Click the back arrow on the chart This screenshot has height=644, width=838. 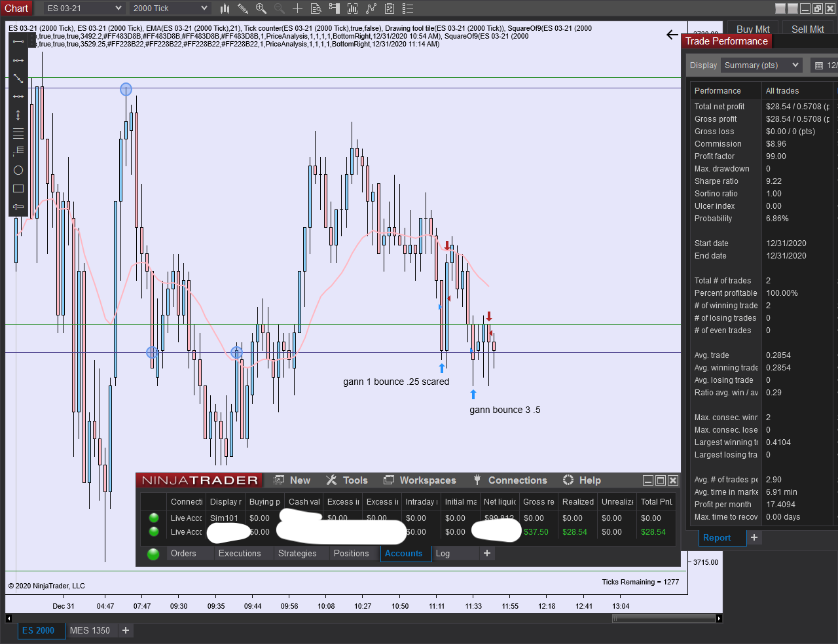672,35
